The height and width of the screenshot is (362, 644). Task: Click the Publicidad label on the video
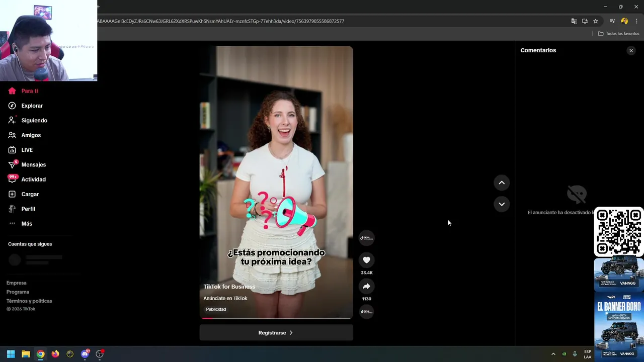[216, 309]
